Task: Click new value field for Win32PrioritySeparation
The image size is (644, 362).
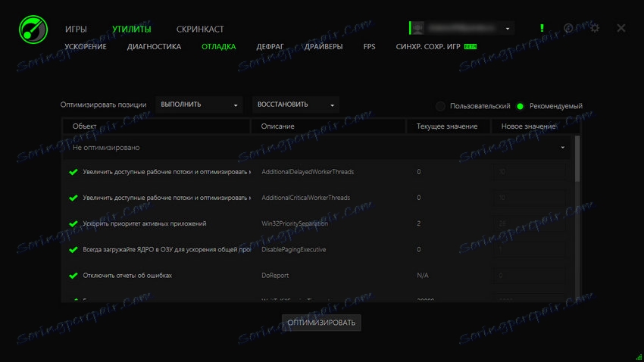Action: point(530,223)
